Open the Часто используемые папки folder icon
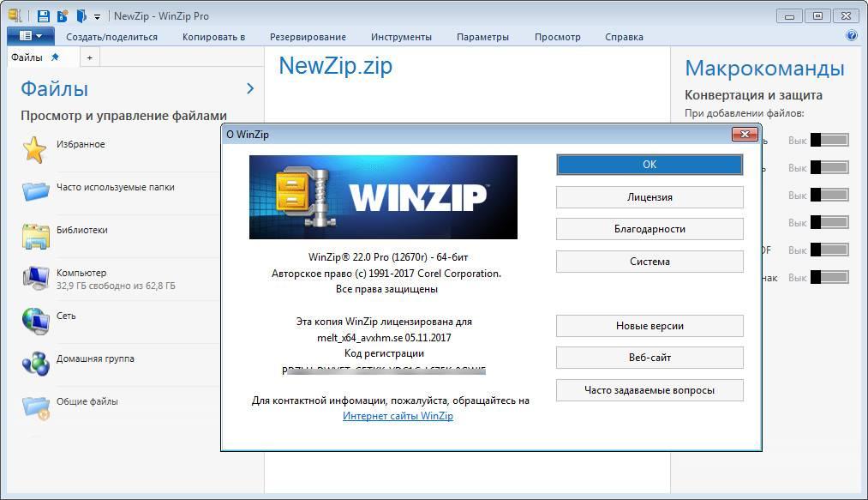Viewport: 868px width, 500px height. (x=35, y=191)
